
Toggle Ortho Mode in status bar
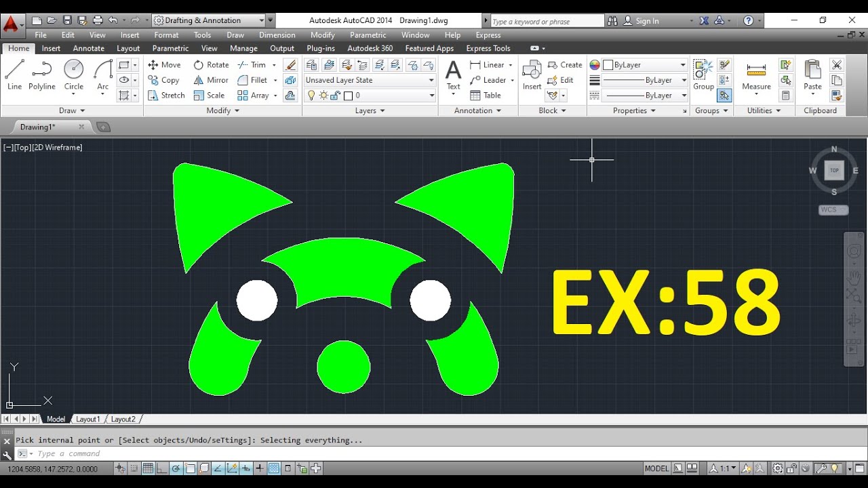click(161, 468)
